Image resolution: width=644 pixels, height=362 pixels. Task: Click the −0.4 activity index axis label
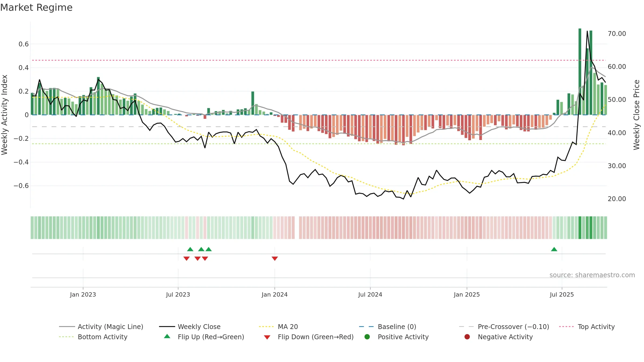pyautogui.click(x=21, y=162)
